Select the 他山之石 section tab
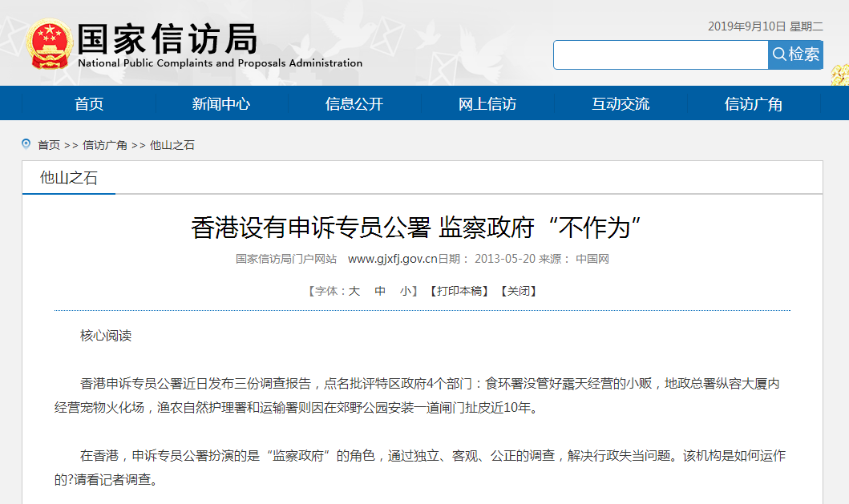Screen dimensions: 849x504 tap(69, 178)
